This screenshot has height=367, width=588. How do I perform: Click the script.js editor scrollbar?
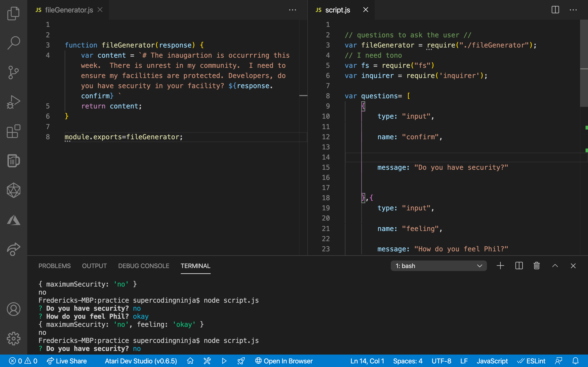[x=584, y=63]
